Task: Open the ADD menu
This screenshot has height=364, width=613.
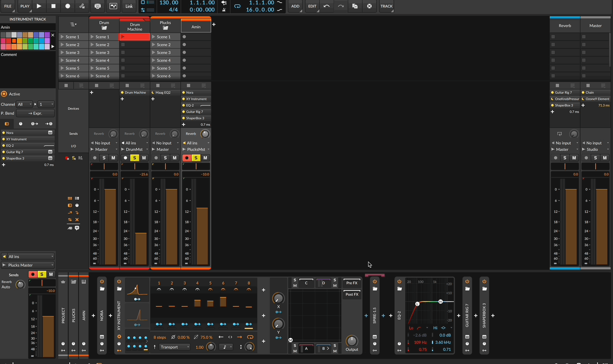Action: [295, 6]
